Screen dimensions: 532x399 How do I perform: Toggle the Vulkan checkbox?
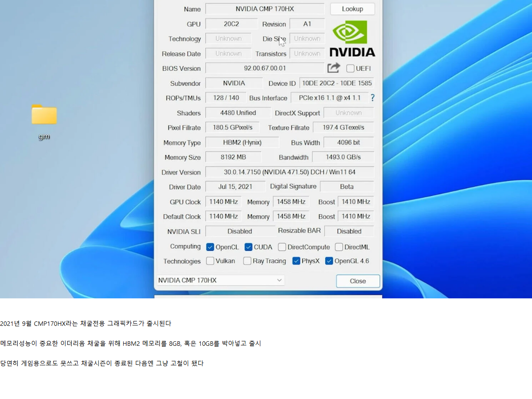coord(210,261)
